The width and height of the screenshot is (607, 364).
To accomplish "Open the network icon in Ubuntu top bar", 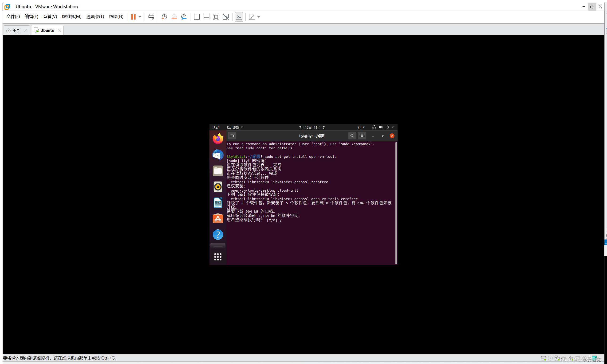I will [x=374, y=127].
